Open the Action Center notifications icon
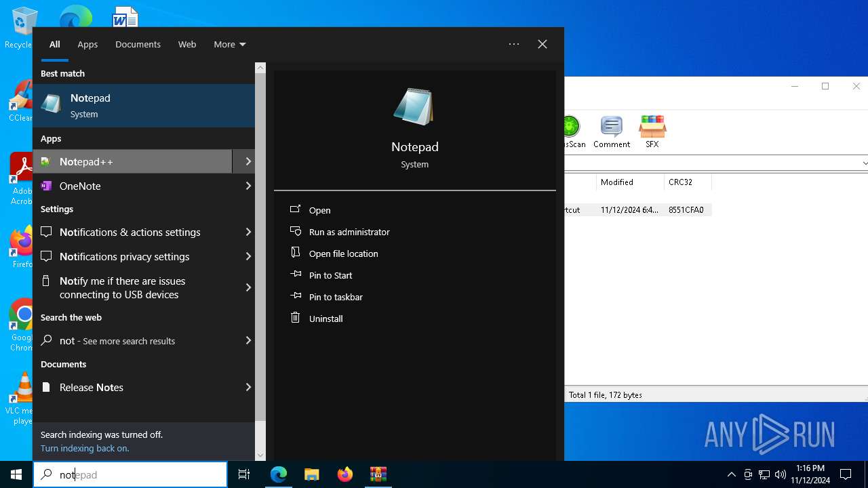The height and width of the screenshot is (488, 868). coord(846,474)
